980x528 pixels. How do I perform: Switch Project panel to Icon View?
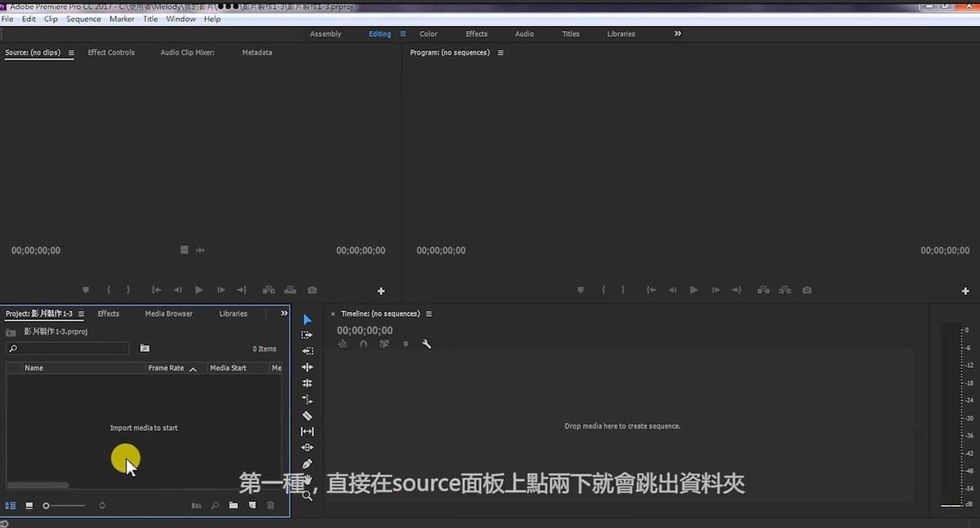tap(29, 506)
